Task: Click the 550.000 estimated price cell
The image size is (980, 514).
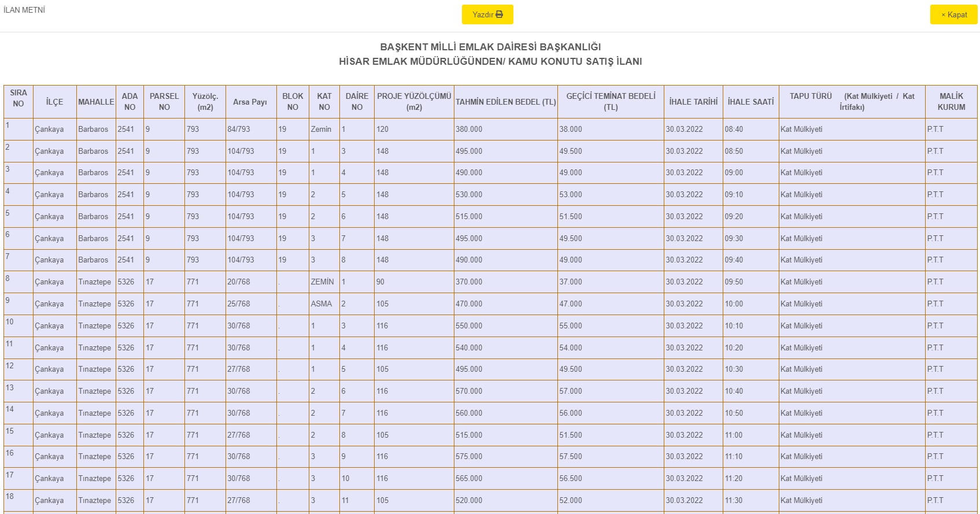Action: tap(506, 326)
